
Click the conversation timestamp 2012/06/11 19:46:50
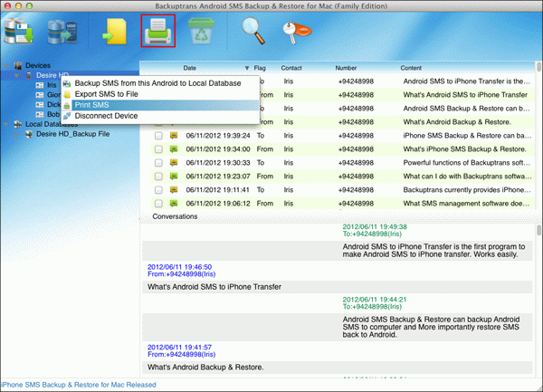(179, 267)
